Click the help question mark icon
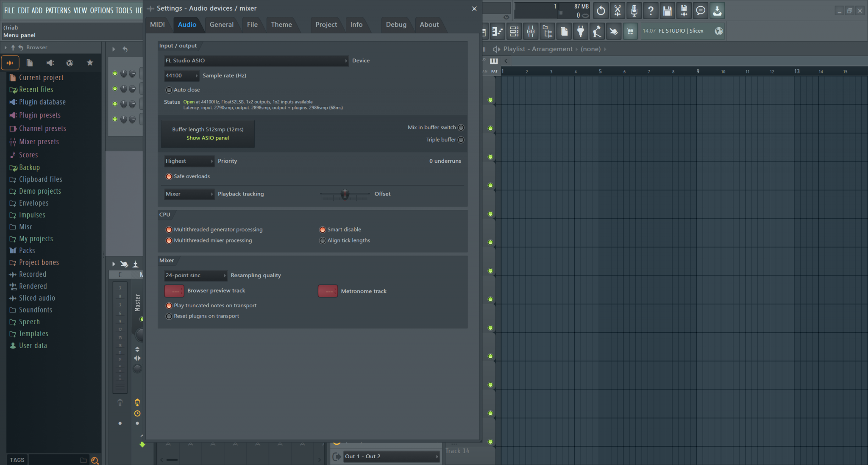 tap(651, 11)
